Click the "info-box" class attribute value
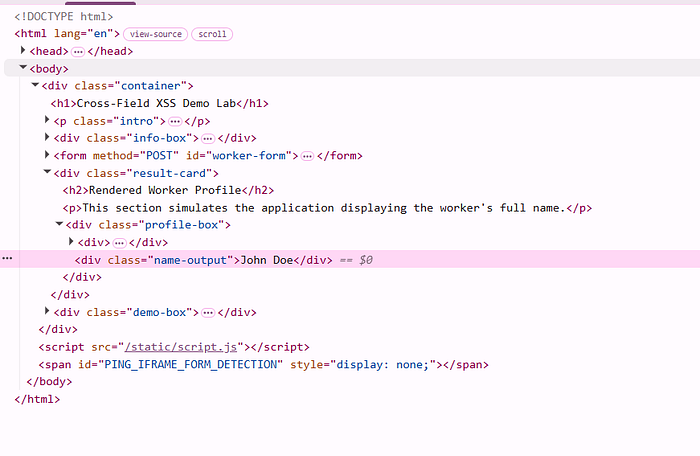Screen dimensions: 700x456 159,138
